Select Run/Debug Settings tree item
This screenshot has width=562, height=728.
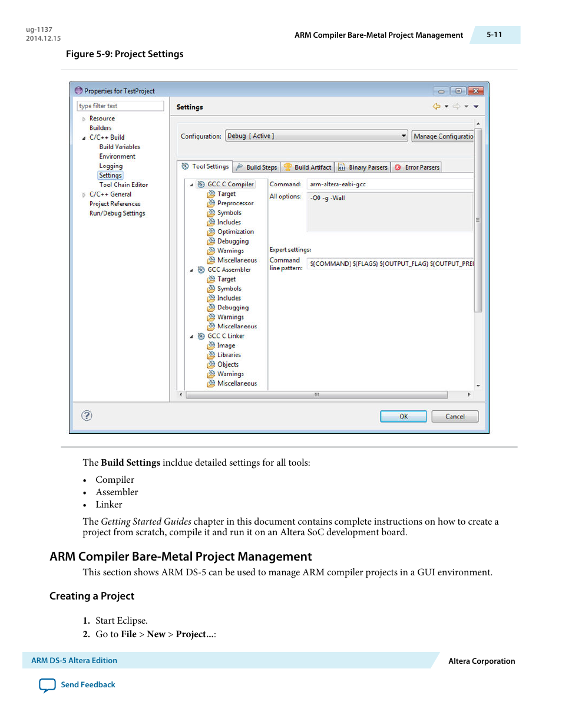[x=117, y=213]
